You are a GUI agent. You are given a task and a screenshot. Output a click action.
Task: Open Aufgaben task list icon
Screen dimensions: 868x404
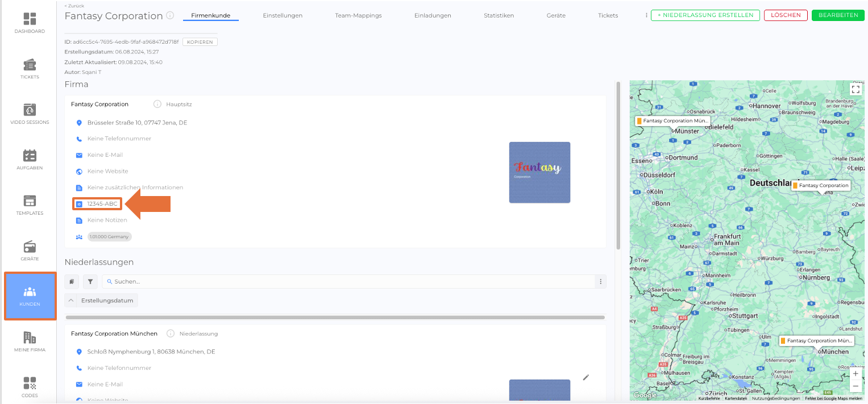point(30,159)
